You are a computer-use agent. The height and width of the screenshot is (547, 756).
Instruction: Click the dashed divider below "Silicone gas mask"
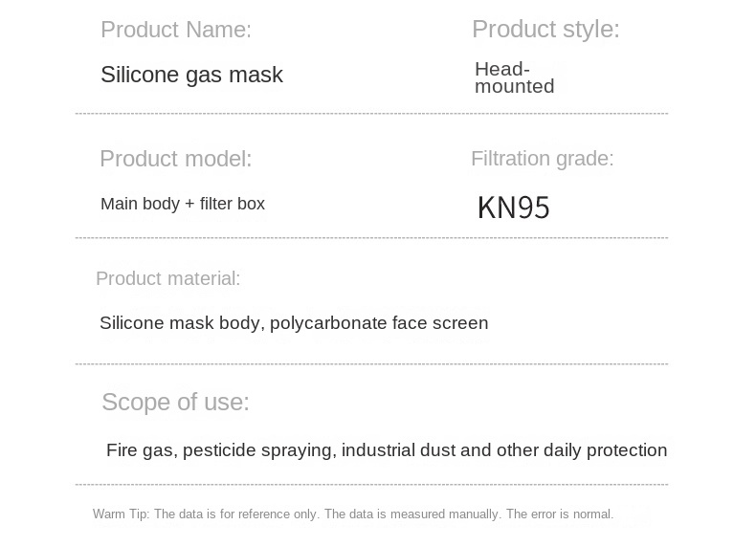pyautogui.click(x=371, y=114)
